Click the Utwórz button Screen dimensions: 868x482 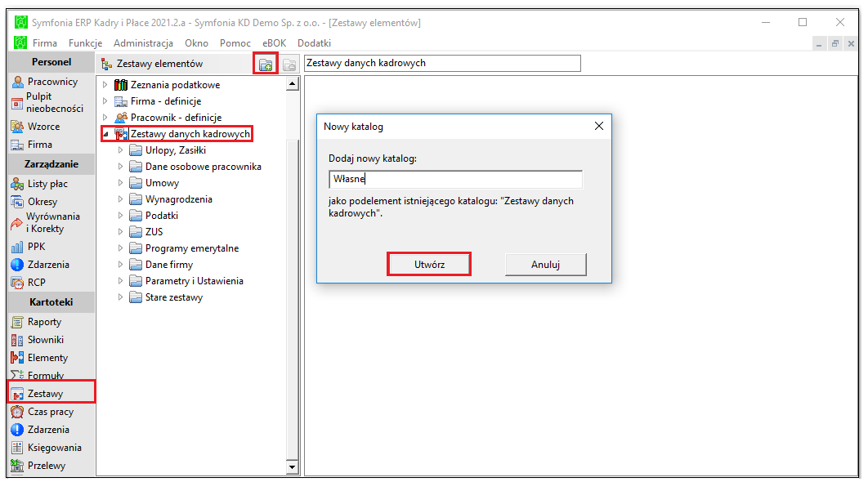429,265
